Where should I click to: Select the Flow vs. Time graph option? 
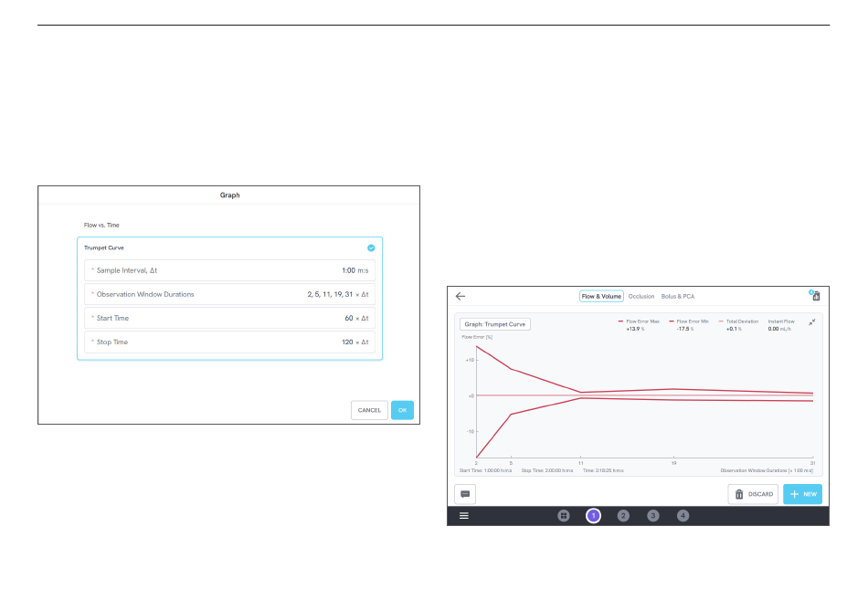click(x=101, y=226)
